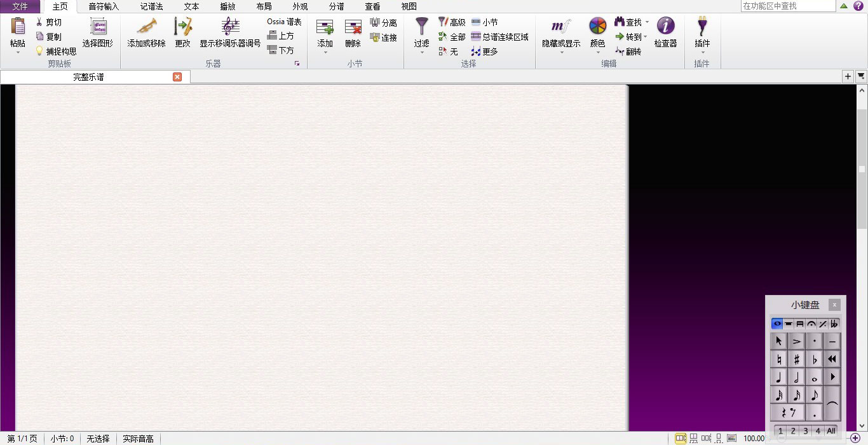Select the whole note on the keypad

[815, 377]
